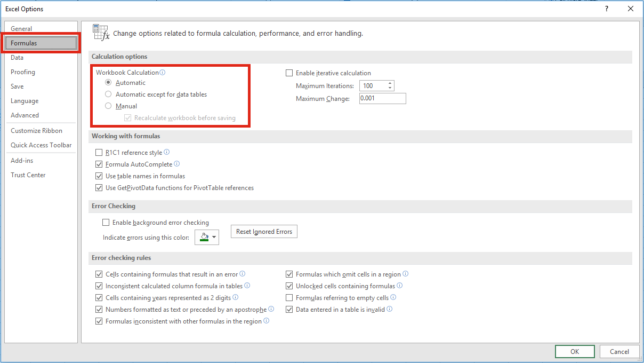Switch to Language options
This screenshot has height=363, width=644.
[41, 101]
